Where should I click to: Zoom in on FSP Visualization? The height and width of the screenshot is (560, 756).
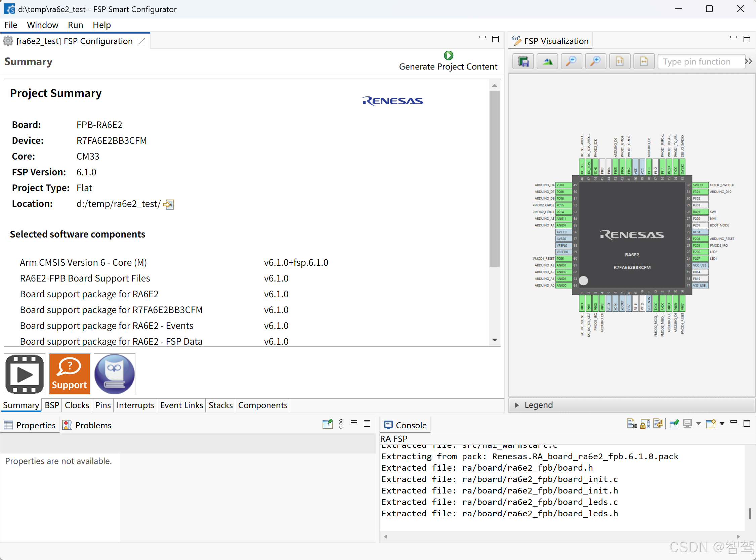click(595, 61)
